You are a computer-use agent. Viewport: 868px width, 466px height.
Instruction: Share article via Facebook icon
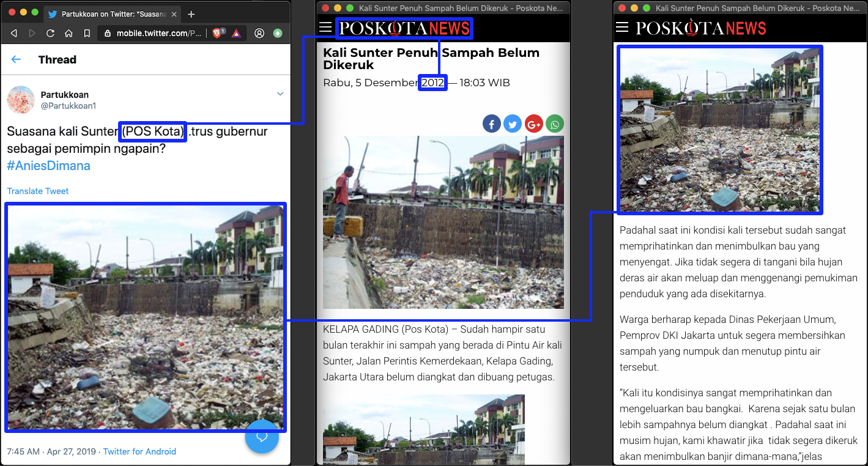click(492, 124)
